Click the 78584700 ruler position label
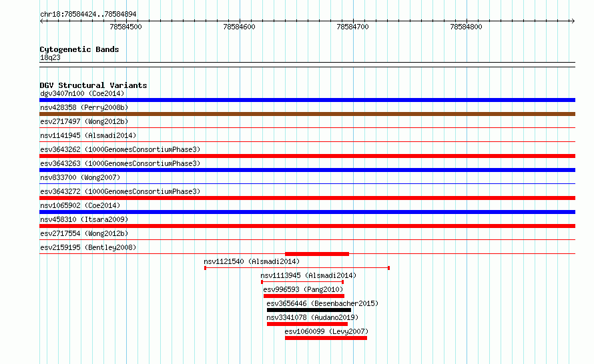This screenshot has width=594, height=364. (x=352, y=27)
